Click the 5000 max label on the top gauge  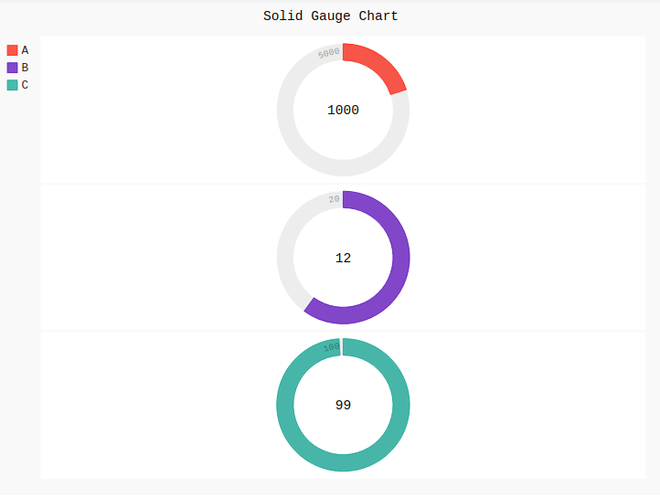pos(328,52)
